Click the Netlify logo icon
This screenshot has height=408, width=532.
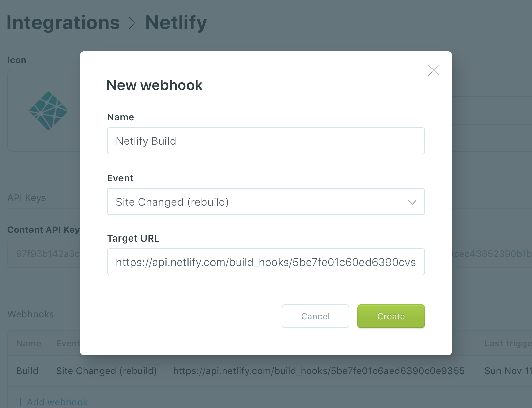pos(48,111)
